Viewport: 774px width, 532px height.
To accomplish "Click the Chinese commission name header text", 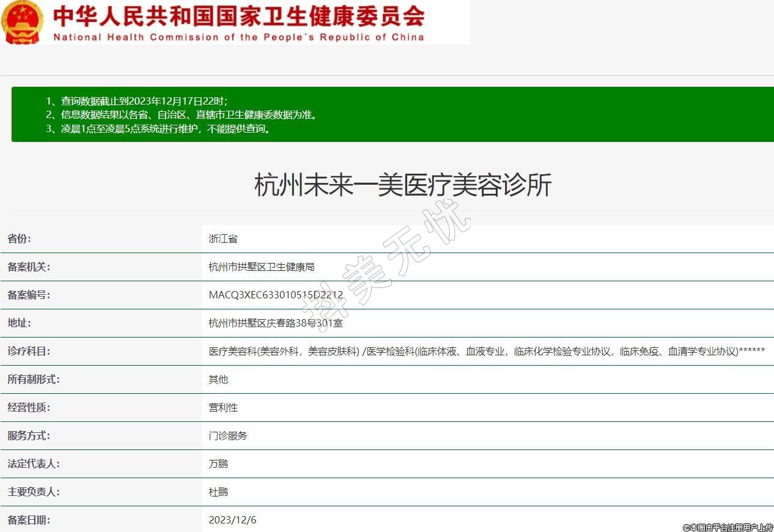I will tap(238, 17).
